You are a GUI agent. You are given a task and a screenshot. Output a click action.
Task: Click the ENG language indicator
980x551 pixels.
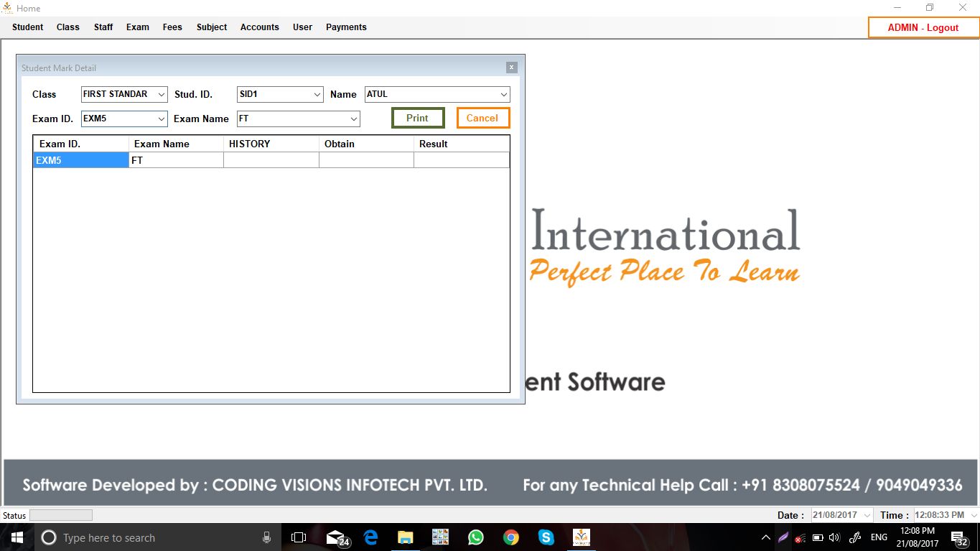click(x=879, y=537)
